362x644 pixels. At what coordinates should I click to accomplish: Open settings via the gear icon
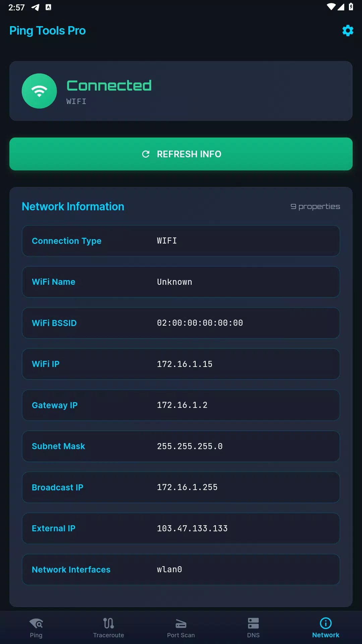pyautogui.click(x=348, y=31)
